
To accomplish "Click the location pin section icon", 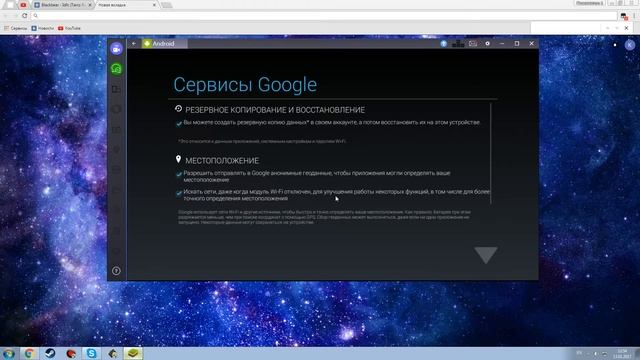I will [x=178, y=159].
